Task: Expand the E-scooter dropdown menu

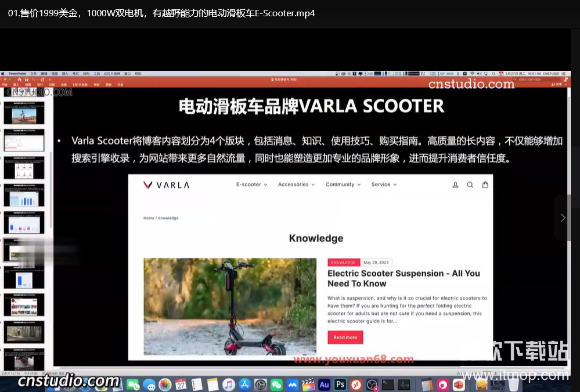Action: point(251,184)
